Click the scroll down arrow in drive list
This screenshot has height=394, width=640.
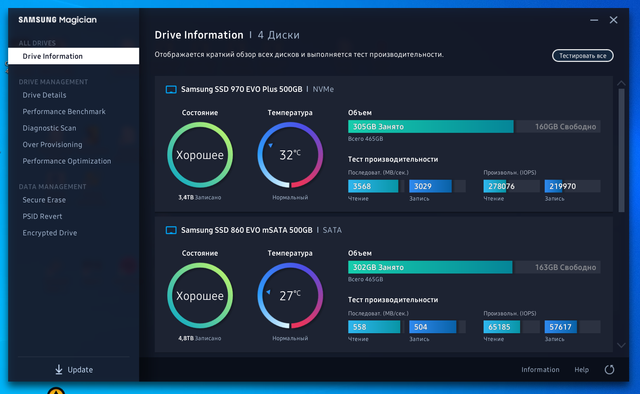pyautogui.click(x=621, y=345)
